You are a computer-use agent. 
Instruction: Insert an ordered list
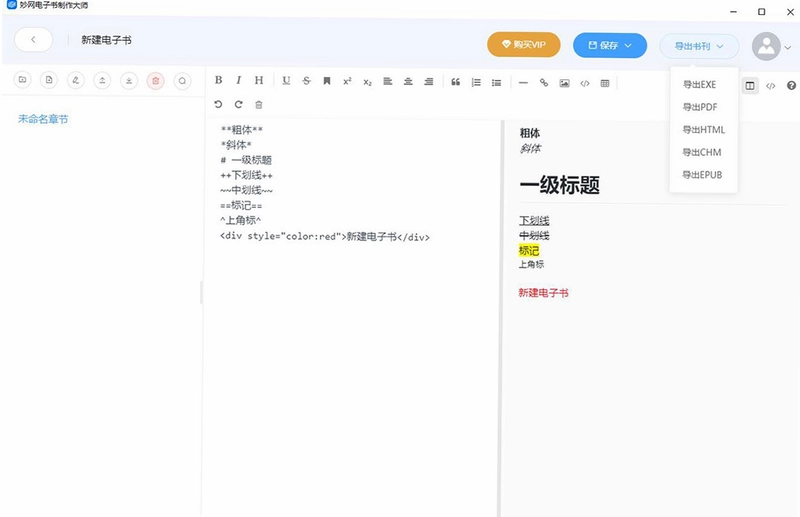(x=476, y=82)
